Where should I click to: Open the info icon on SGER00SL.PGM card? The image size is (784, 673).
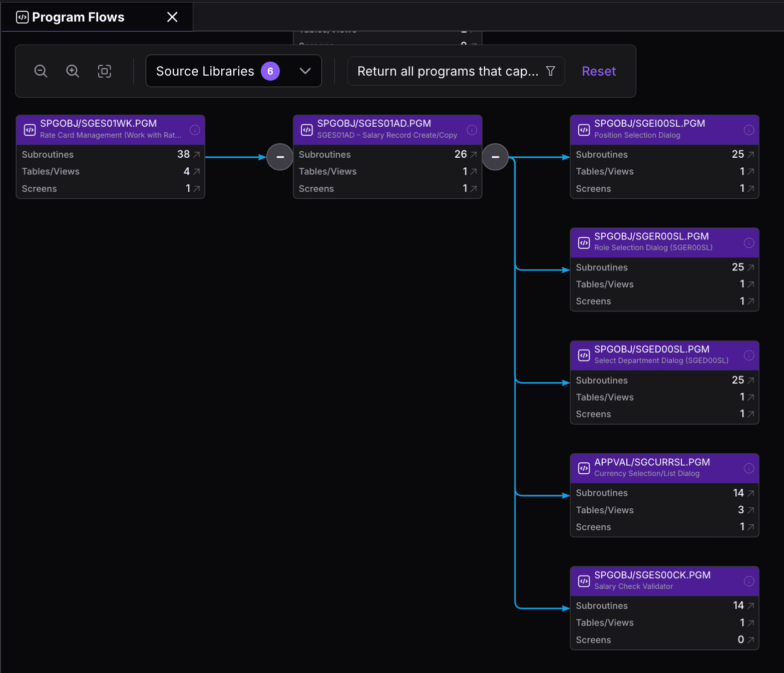pos(749,242)
